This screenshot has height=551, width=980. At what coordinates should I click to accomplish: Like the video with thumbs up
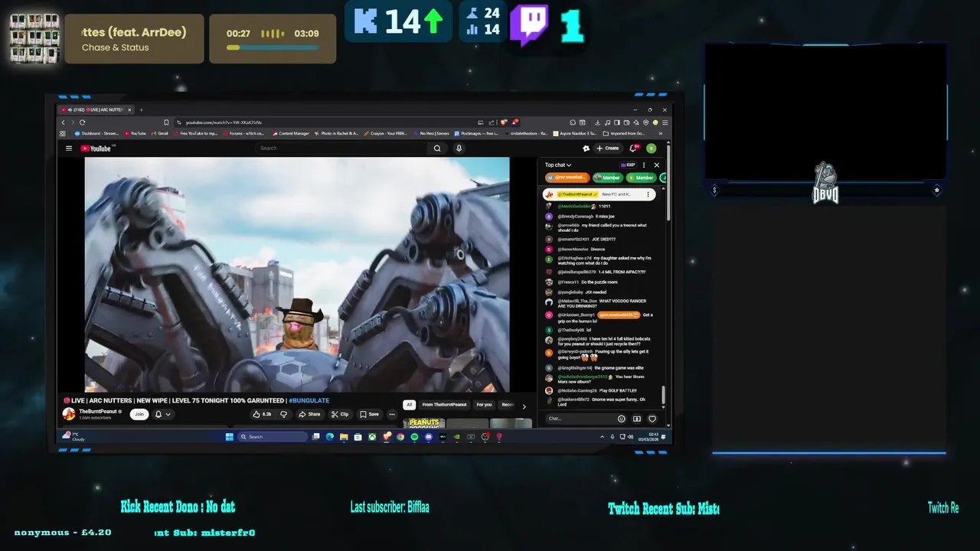pyautogui.click(x=262, y=414)
